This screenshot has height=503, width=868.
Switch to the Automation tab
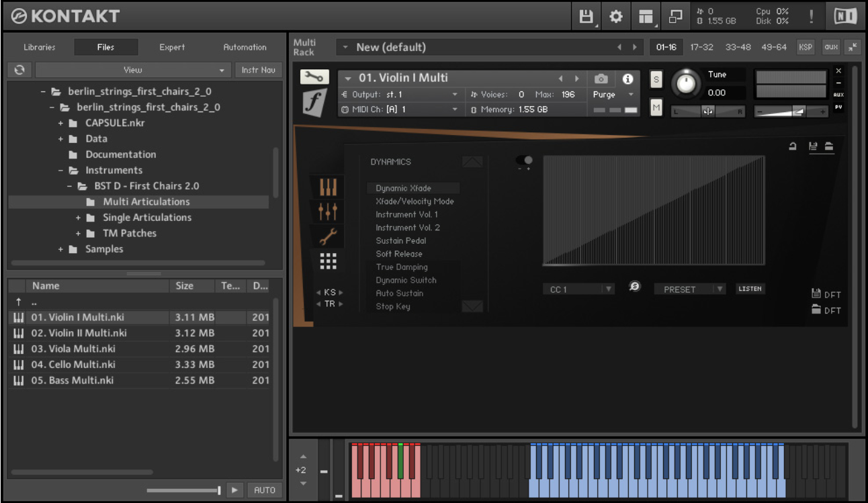click(x=245, y=47)
